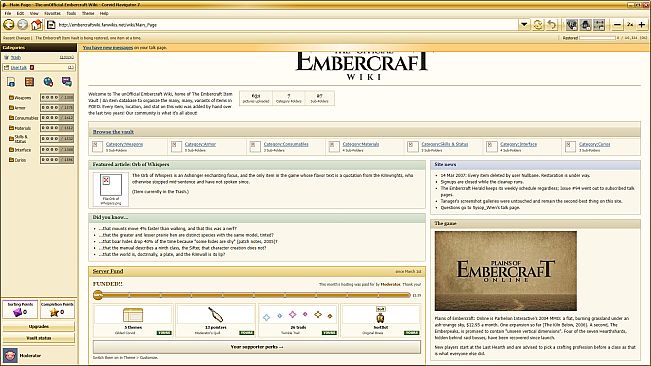The height and width of the screenshot is (366, 651).
Task: Open the Category:Skills & Status link
Action: [x=445, y=144]
